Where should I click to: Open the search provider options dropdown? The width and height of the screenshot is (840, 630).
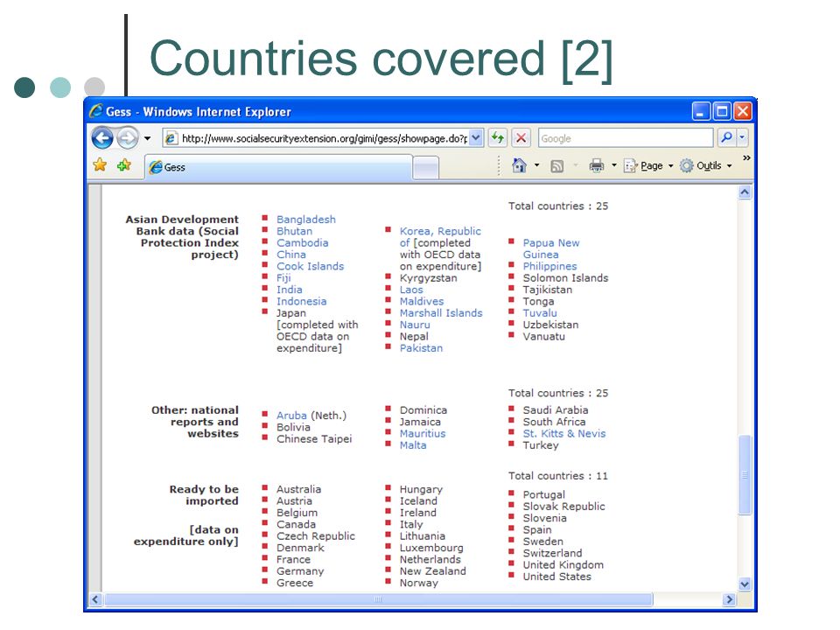[x=743, y=137]
